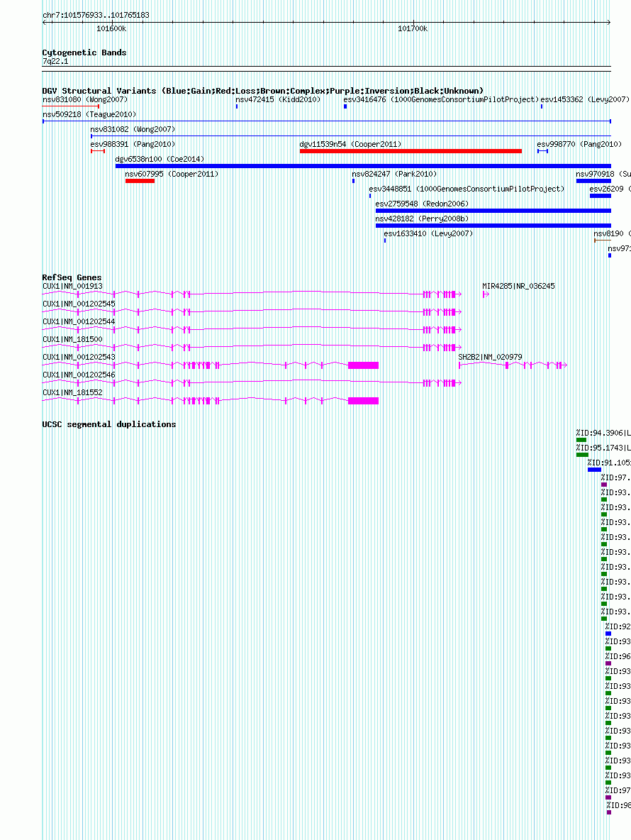Select the blue esv2759548 gain bar
This screenshot has height=840, width=631.
[x=493, y=211]
